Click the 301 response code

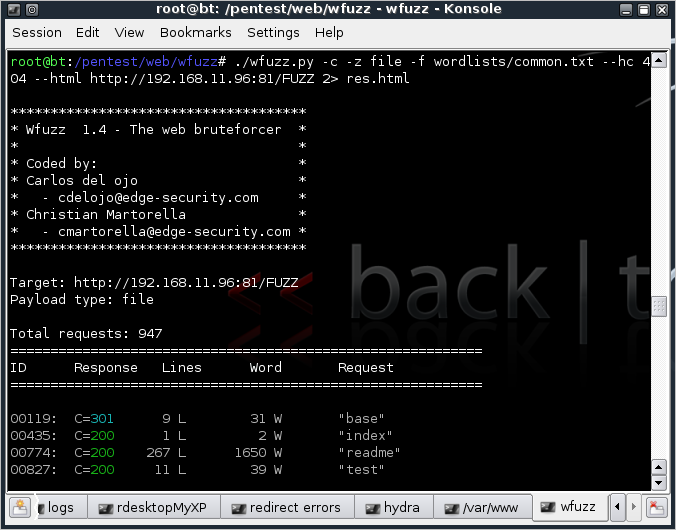coord(102,419)
